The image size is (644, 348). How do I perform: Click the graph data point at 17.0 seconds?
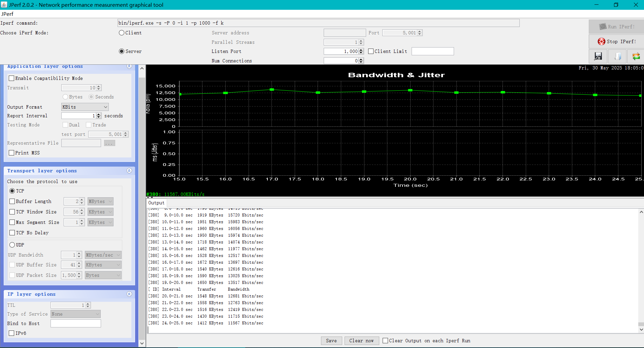click(272, 89)
